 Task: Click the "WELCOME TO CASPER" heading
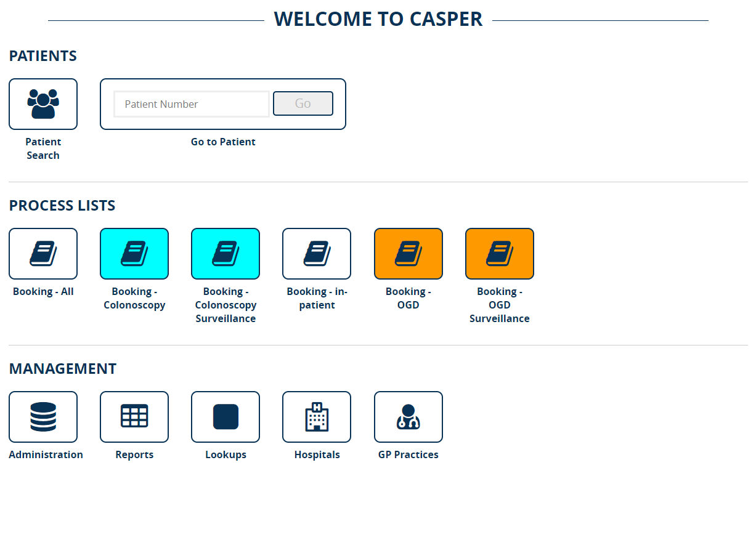click(378, 19)
